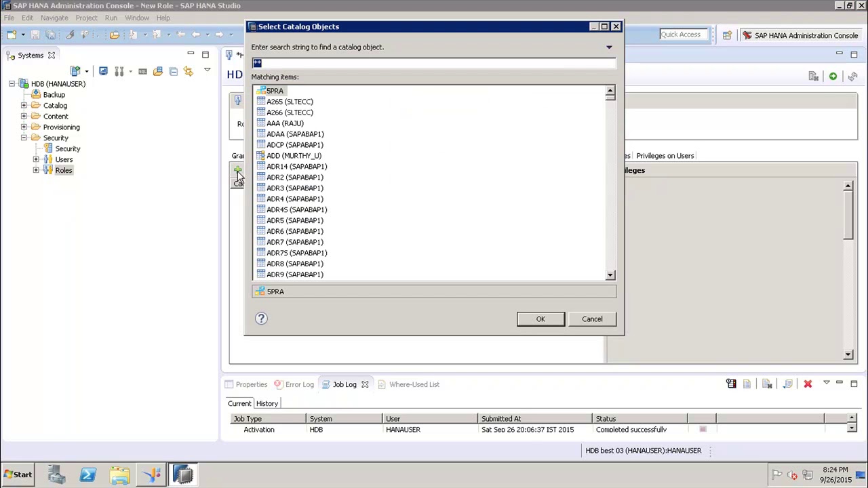
Task: Click the green deploy arrow icon in editor
Action: tap(833, 77)
